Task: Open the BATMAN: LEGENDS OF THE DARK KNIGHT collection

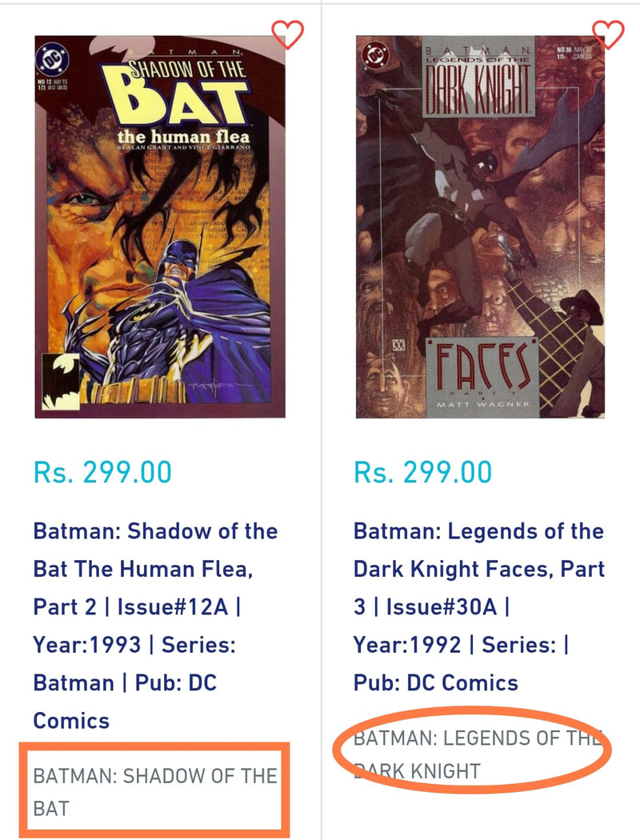Action: tap(477, 754)
